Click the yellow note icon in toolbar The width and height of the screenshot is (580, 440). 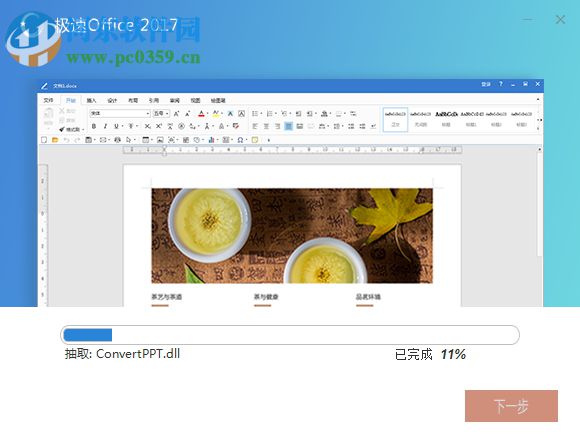(x=254, y=140)
